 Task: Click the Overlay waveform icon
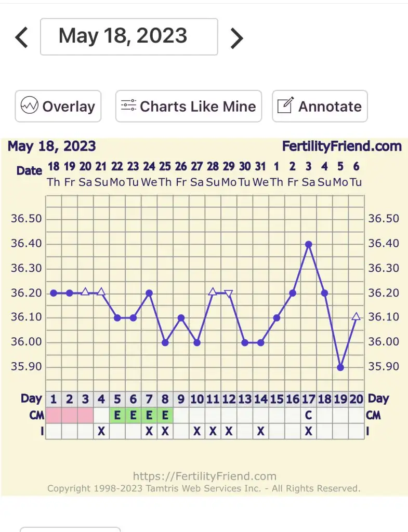30,106
